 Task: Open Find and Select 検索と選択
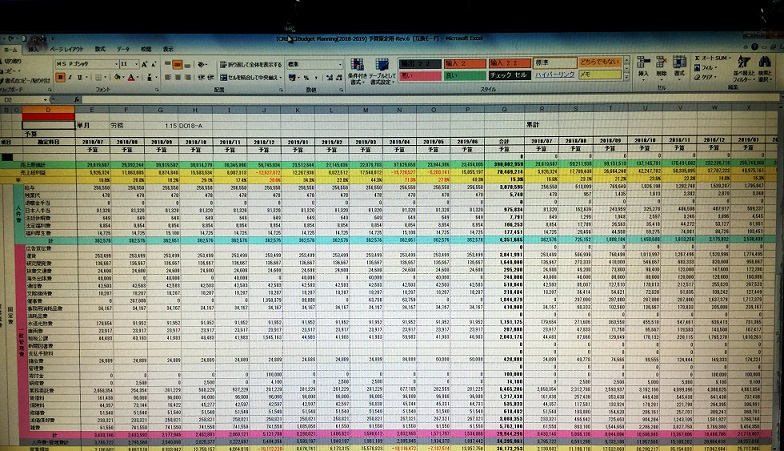click(x=764, y=69)
